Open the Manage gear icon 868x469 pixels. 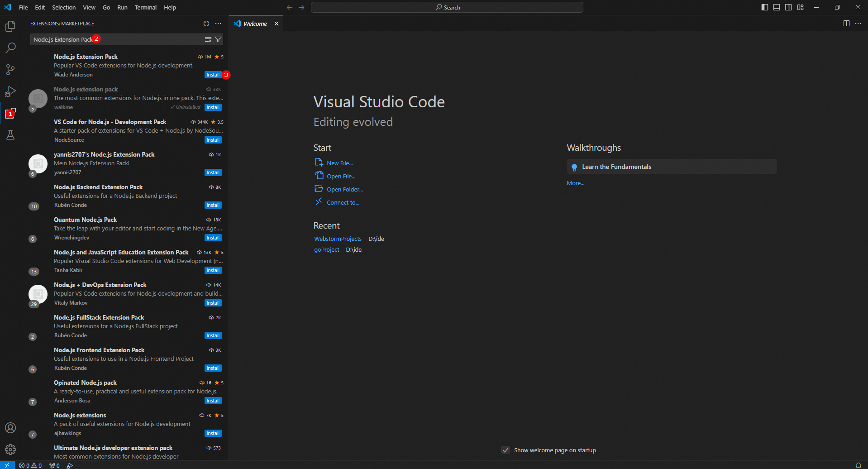[x=10, y=449]
